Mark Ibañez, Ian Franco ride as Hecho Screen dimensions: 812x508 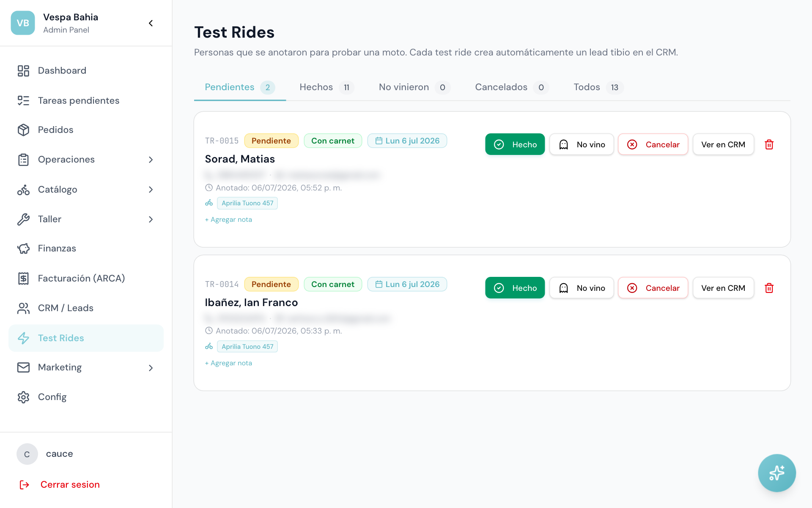pyautogui.click(x=515, y=288)
